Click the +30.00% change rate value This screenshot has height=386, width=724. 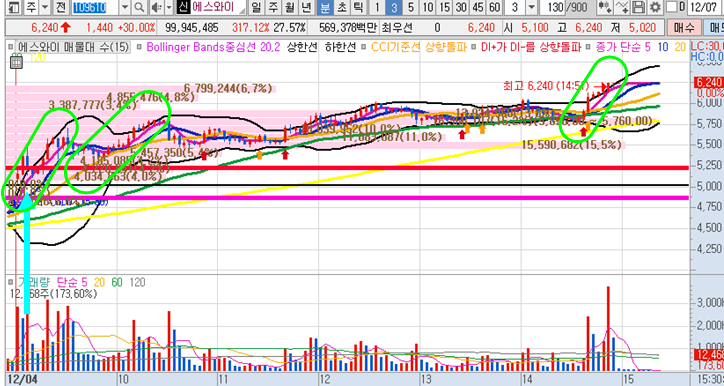pos(136,28)
